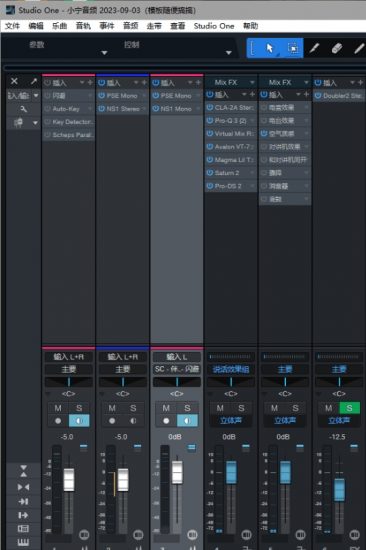The width and height of the screenshot is (366, 550).
Task: Solo the NS1 Stereo channel
Action: (133, 408)
